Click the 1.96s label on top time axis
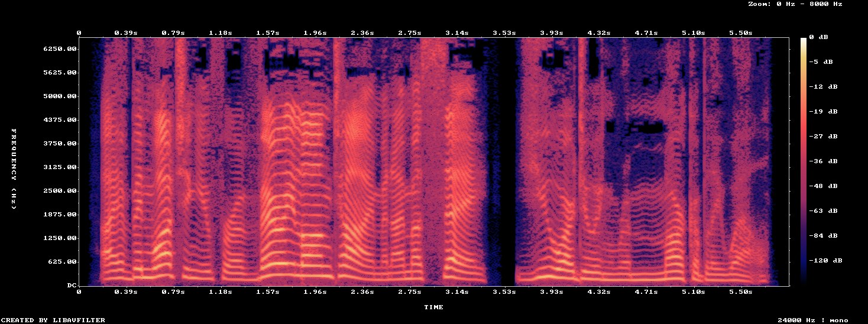Image resolution: width=868 pixels, height=324 pixels. click(x=315, y=34)
